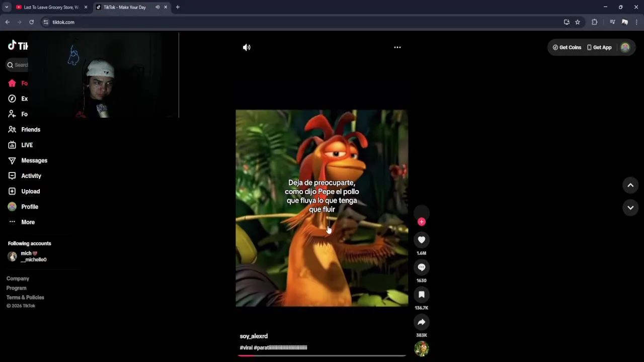
Task: Close the YouTube browser tab
Action: pos(86,7)
